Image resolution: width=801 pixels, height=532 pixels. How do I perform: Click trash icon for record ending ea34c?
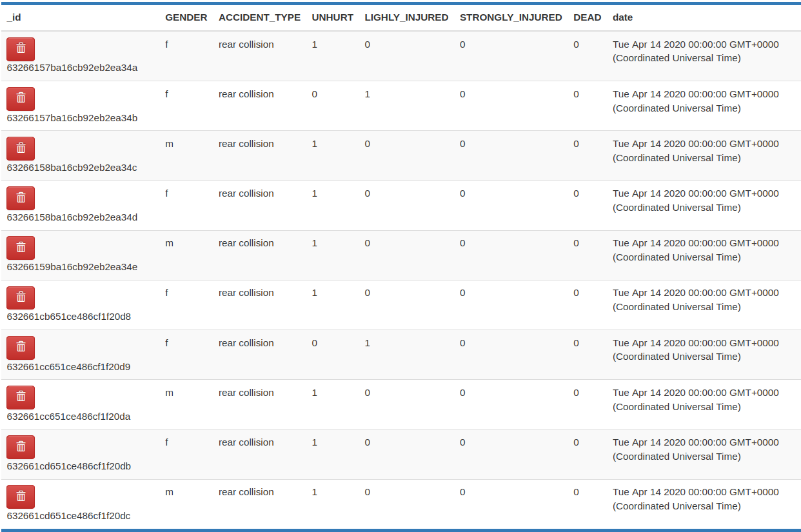(x=21, y=148)
